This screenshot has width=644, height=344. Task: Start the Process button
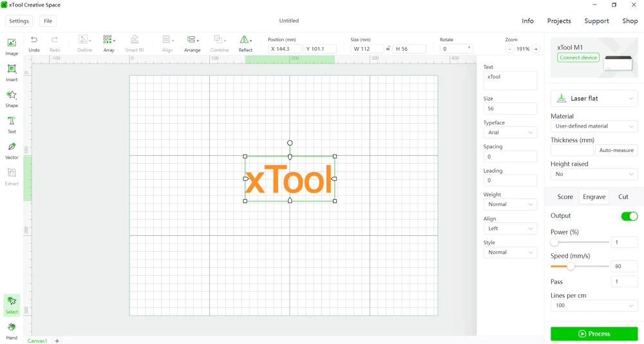(x=594, y=334)
